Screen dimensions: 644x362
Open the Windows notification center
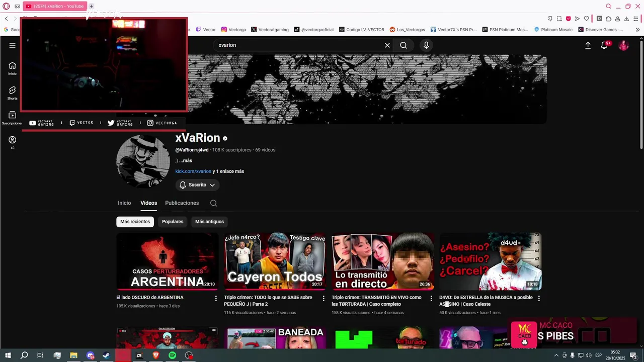[x=633, y=355]
